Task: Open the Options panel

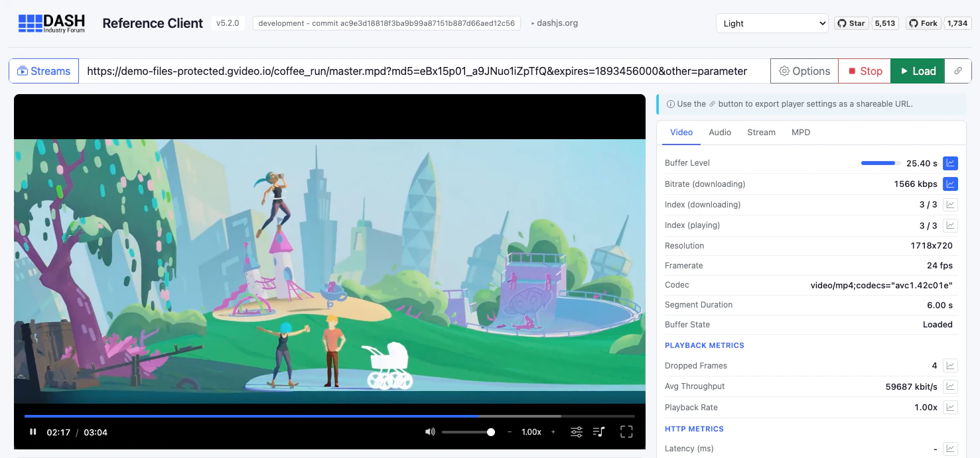Action: [x=804, y=71]
